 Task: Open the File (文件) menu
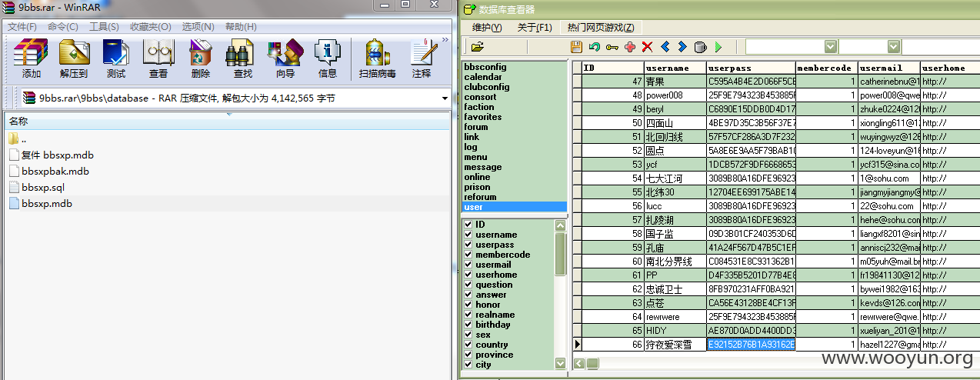pos(22,27)
